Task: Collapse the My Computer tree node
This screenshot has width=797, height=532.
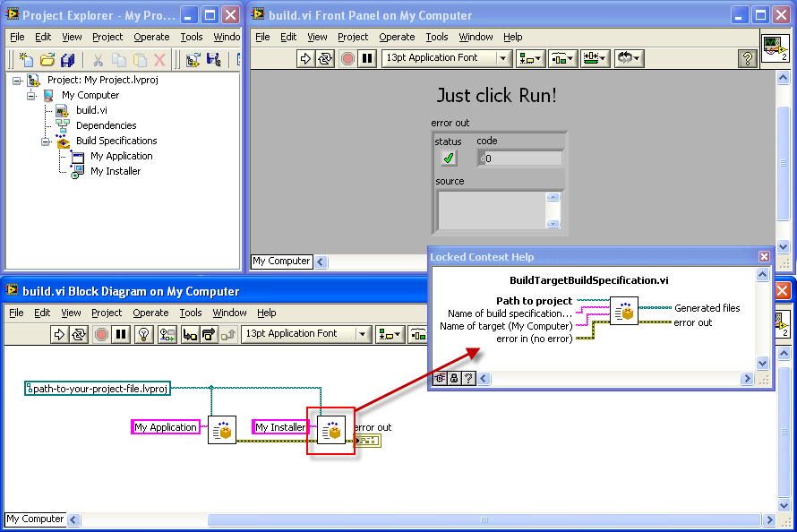Action: [x=32, y=96]
